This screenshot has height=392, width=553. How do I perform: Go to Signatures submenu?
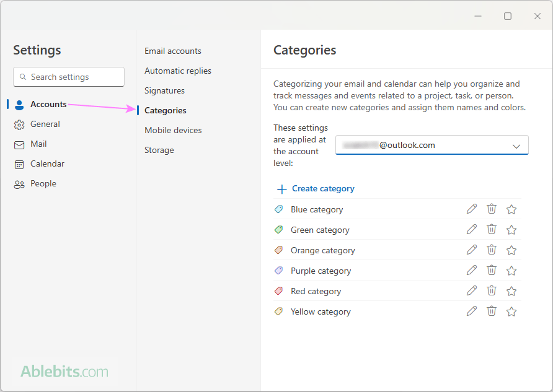pos(164,91)
